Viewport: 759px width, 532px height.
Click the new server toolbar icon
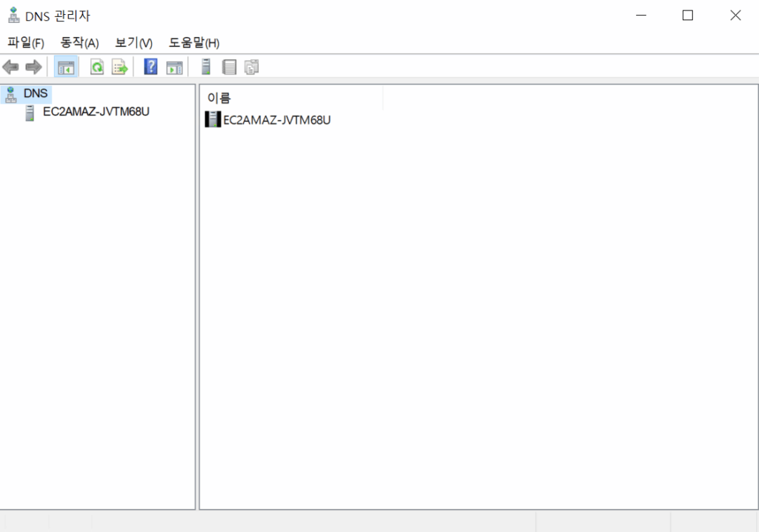[x=206, y=67]
